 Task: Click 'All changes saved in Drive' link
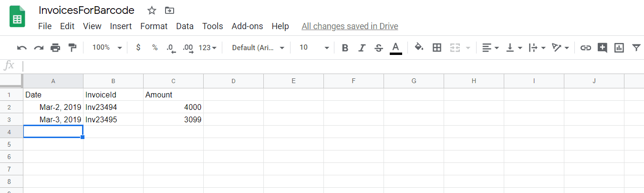350,26
